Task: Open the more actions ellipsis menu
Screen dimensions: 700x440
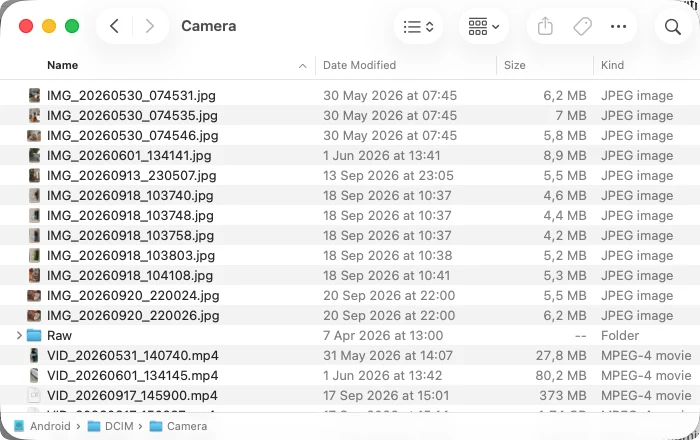Action: (618, 26)
